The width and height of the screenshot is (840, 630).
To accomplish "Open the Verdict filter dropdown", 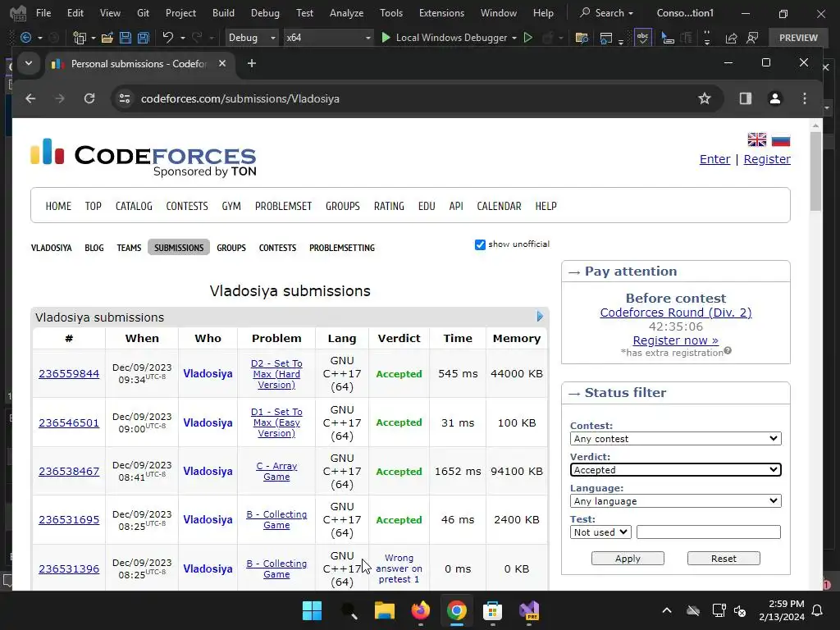I will coord(676,470).
